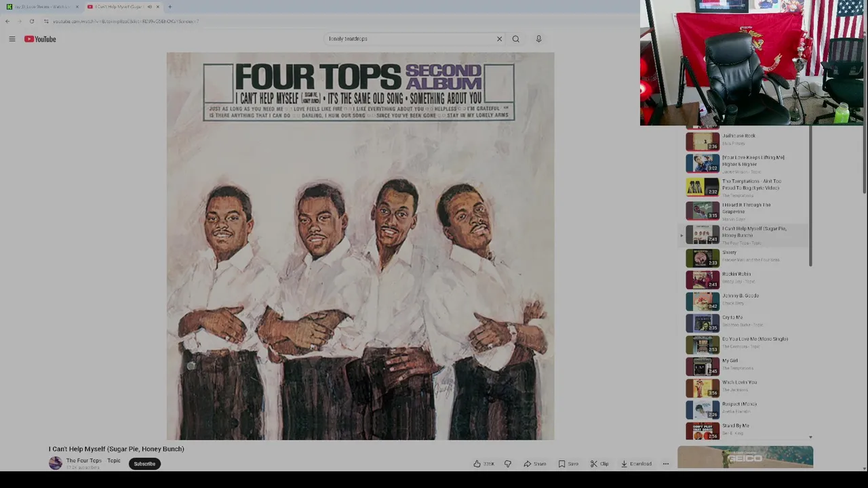This screenshot has height=488, width=868.
Task: Go to YouTube home via logo
Action: coord(40,39)
